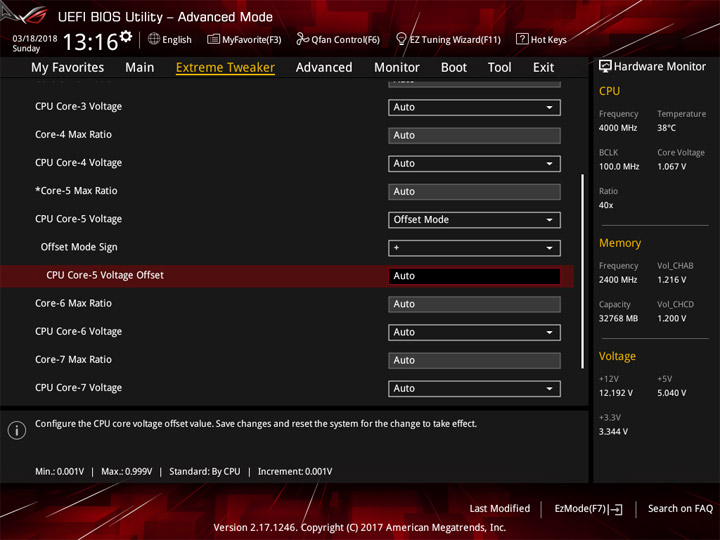
Task: Click the info icon in help panel
Action: [17, 430]
